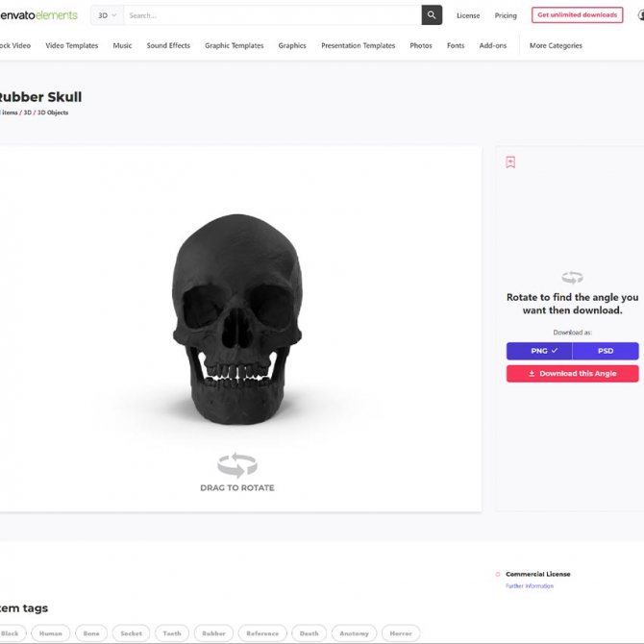The width and height of the screenshot is (644, 644).
Task: Open the 3D search category dropdown
Action: (107, 15)
